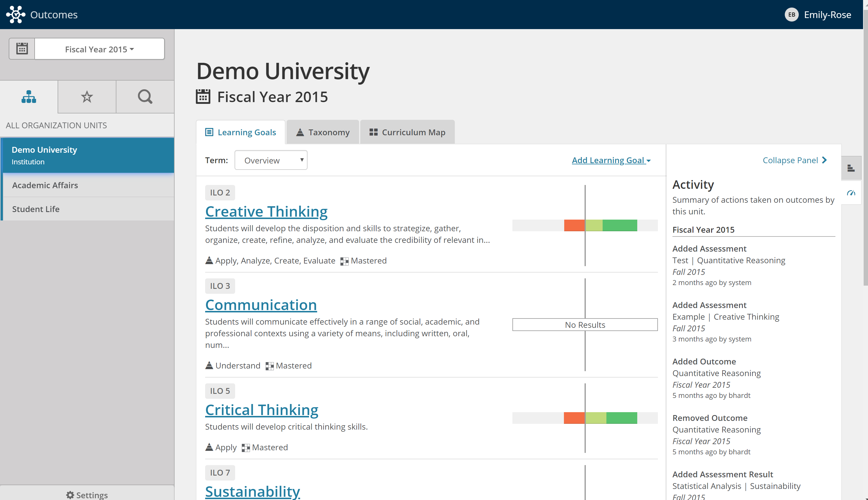Click orange segment of Creative Thinking results bar
Image resolution: width=868 pixels, height=500 pixels.
(x=574, y=225)
